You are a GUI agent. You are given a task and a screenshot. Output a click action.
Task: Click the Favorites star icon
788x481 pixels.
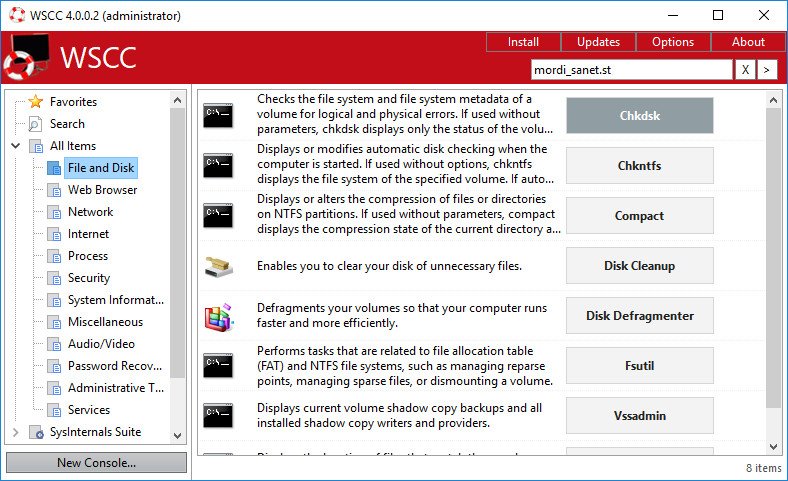(x=36, y=102)
